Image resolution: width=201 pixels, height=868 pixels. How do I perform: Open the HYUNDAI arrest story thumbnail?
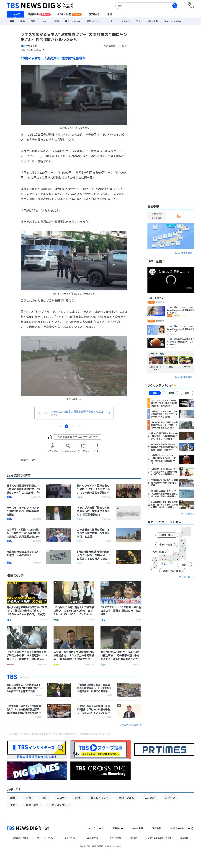pyautogui.click(x=58, y=556)
